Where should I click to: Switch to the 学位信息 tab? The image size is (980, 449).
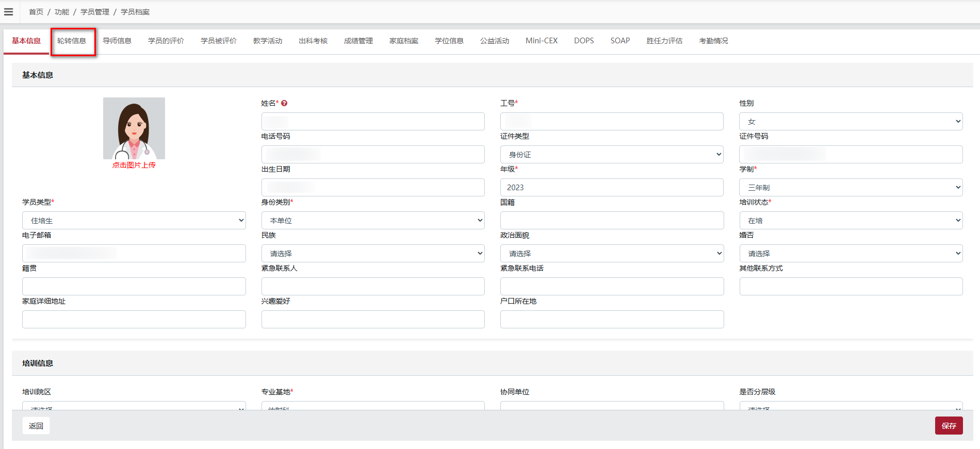[x=449, y=41]
